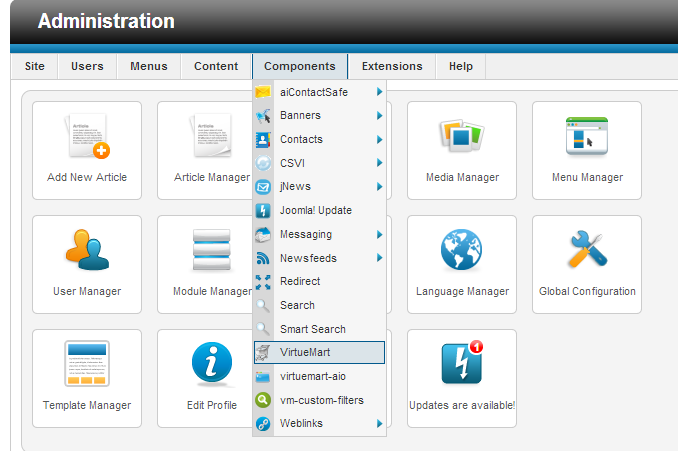Click the Updates are available! label
The height and width of the screenshot is (451, 678).
(x=462, y=405)
